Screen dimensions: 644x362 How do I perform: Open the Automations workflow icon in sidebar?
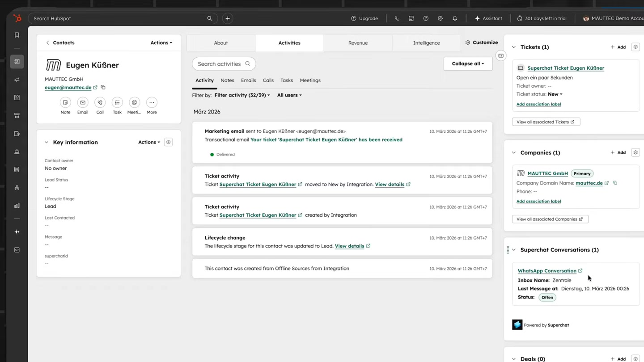(x=17, y=187)
